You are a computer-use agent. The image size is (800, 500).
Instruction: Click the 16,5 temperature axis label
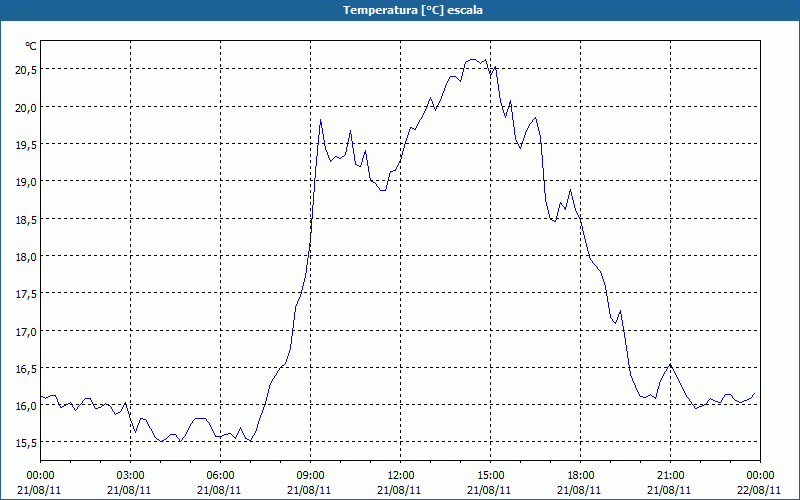click(x=26, y=369)
